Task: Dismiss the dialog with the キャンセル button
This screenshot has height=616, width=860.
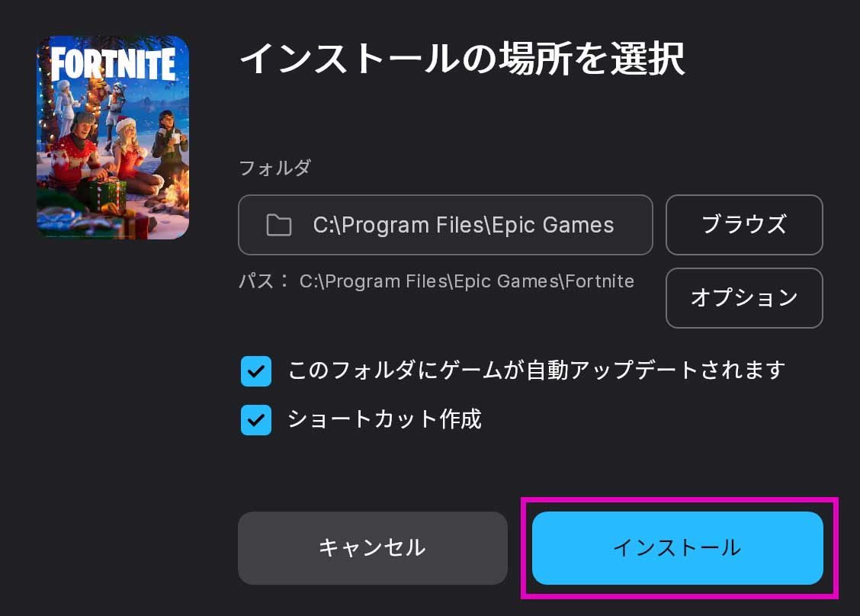Action: (x=372, y=548)
